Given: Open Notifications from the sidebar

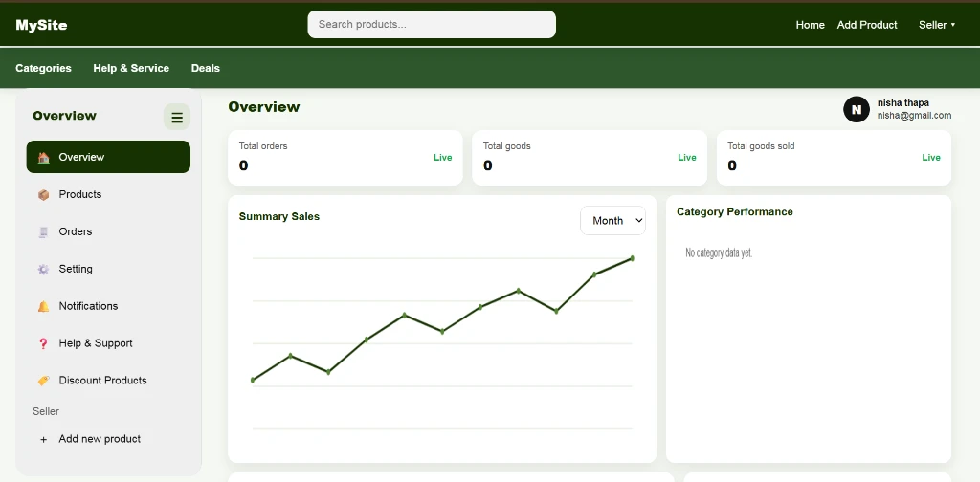Looking at the screenshot, I should tap(108, 306).
